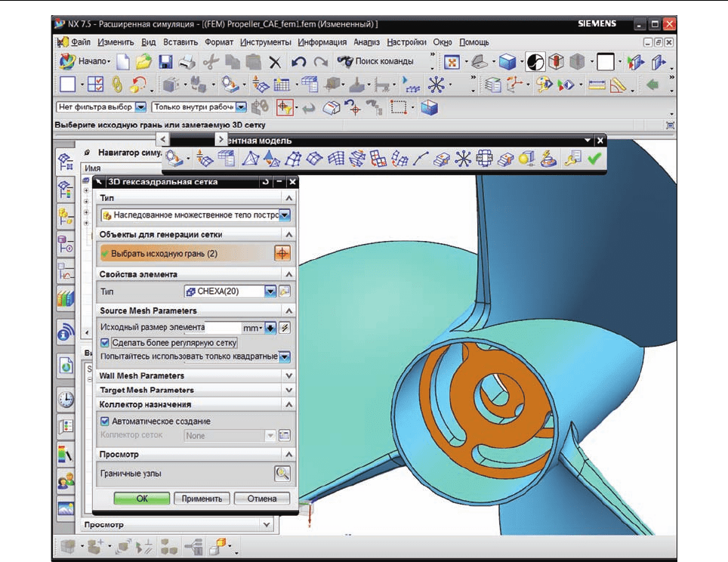Image resolution: width=728 pixels, height=562 pixels.
Task: Click the Print icon
Action: [x=187, y=61]
